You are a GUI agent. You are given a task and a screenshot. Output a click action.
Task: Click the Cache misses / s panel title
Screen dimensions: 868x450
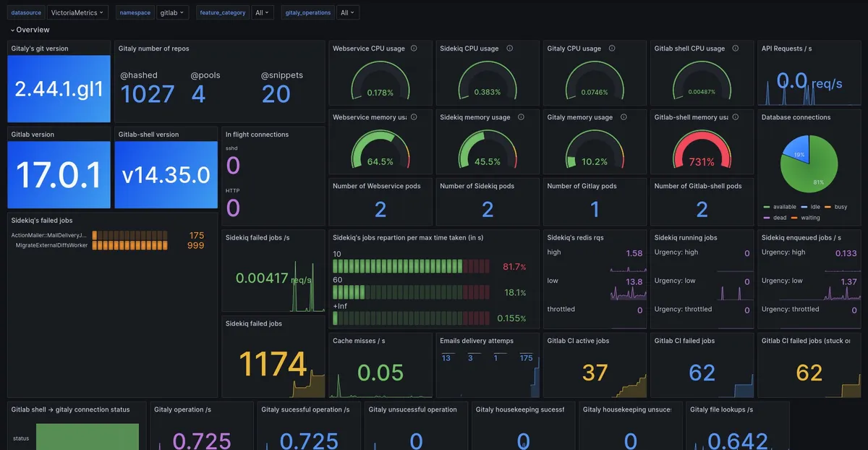(x=359, y=341)
